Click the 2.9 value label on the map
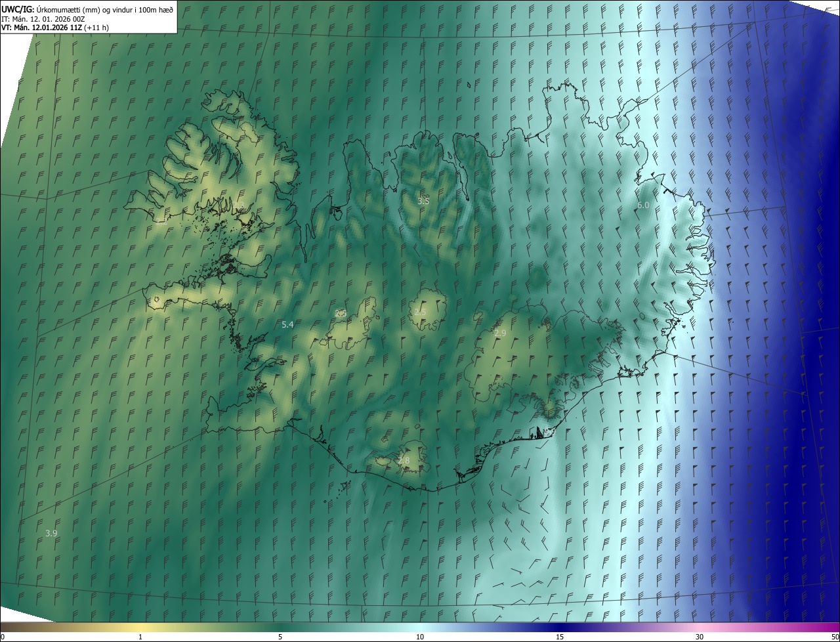840x642 pixels. point(500,333)
